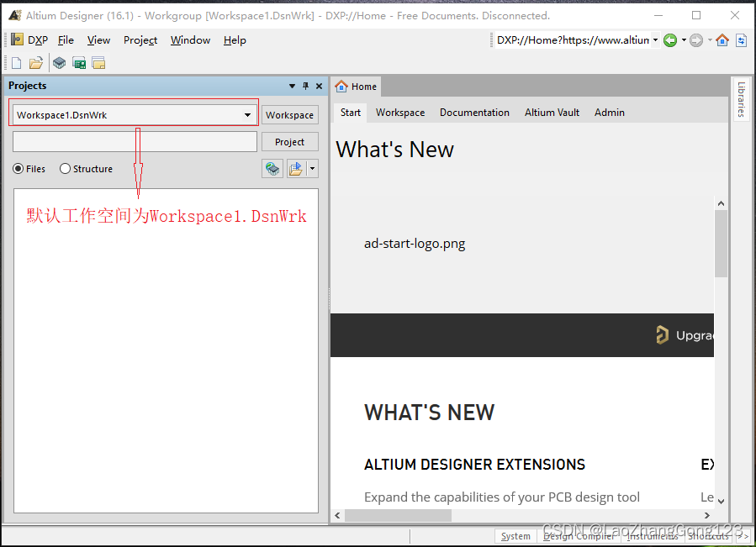
Task: Click the status bar >> expand button
Action: 743,536
